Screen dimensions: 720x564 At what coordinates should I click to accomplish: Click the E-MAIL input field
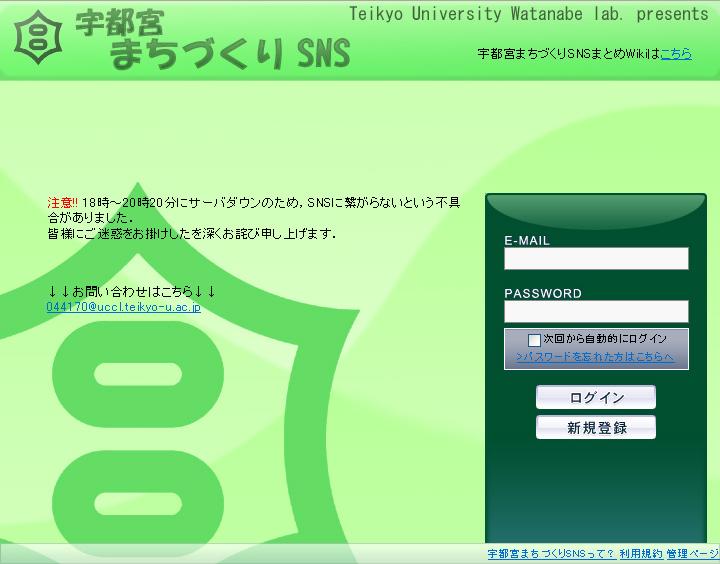point(596,259)
